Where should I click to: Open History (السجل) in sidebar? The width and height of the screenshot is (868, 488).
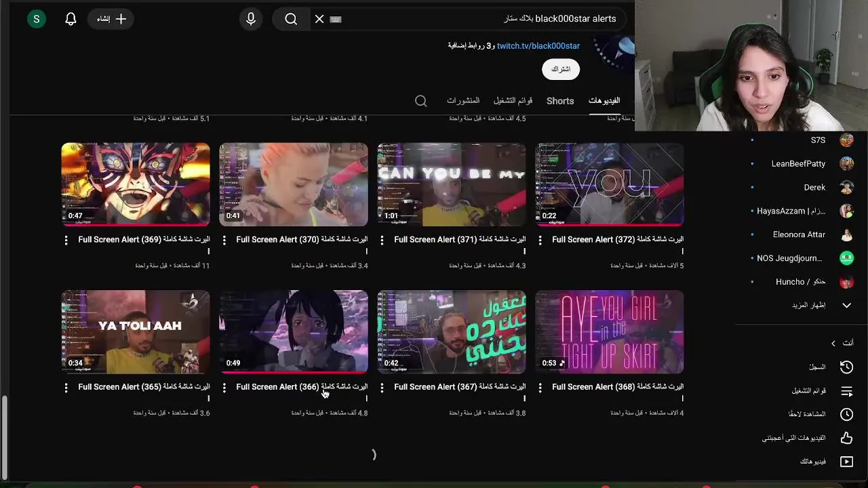tap(800, 367)
